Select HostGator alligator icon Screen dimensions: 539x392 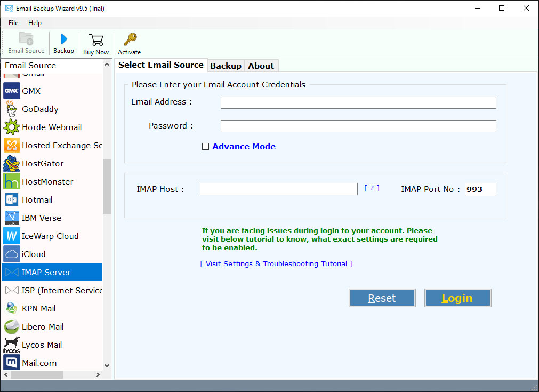pos(12,163)
